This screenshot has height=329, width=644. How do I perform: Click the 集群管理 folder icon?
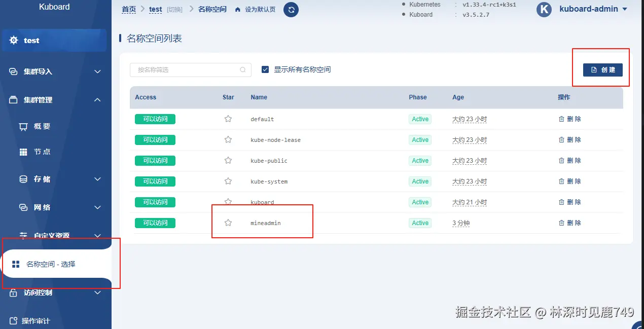14,100
